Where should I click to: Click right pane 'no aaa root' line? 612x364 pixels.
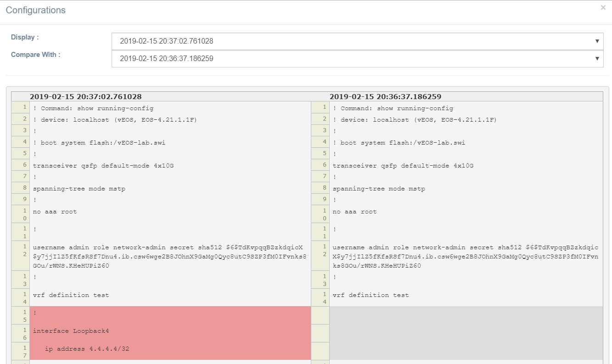tap(354, 212)
